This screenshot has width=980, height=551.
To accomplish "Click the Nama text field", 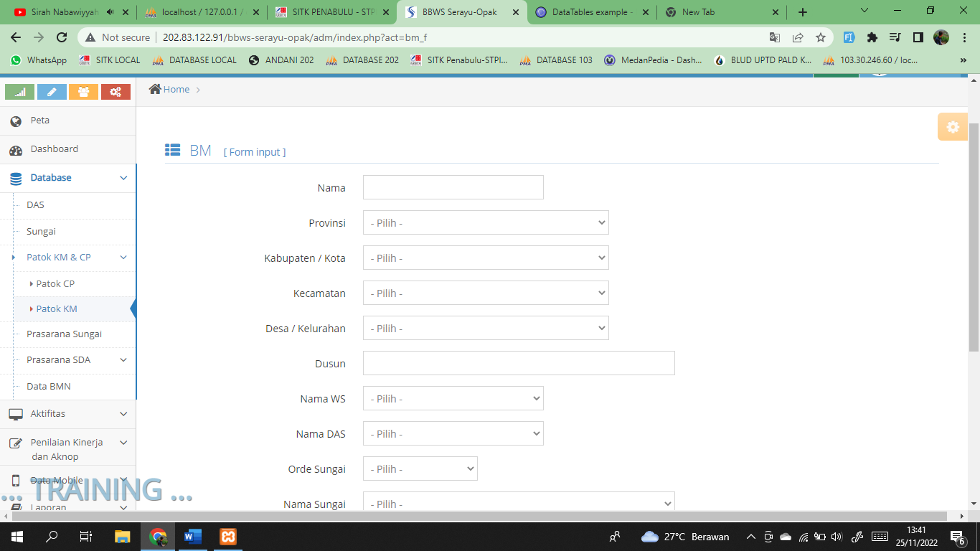I will (453, 188).
